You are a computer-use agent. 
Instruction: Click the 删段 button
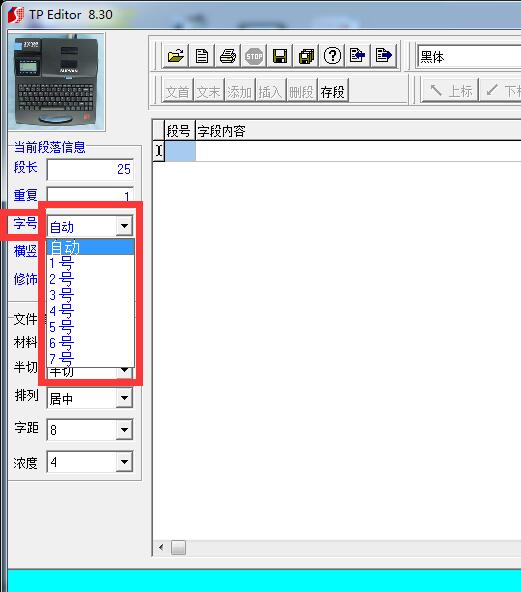(301, 91)
